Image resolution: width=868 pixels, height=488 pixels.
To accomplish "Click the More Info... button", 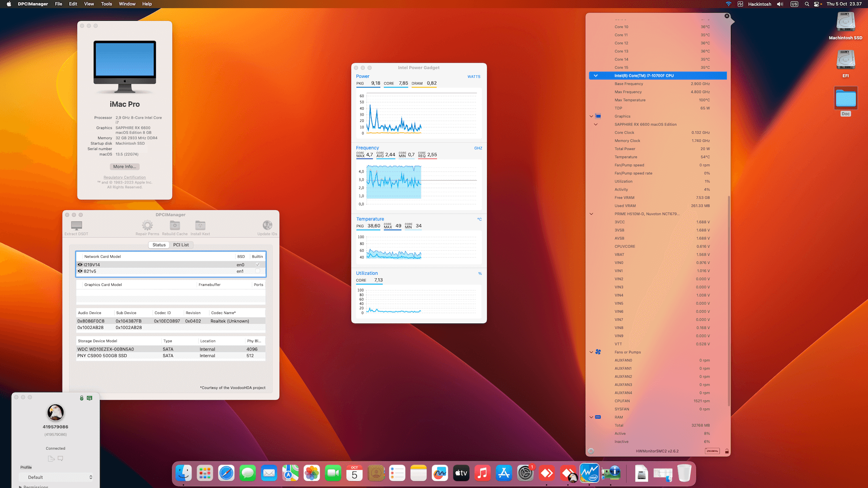I will point(124,167).
